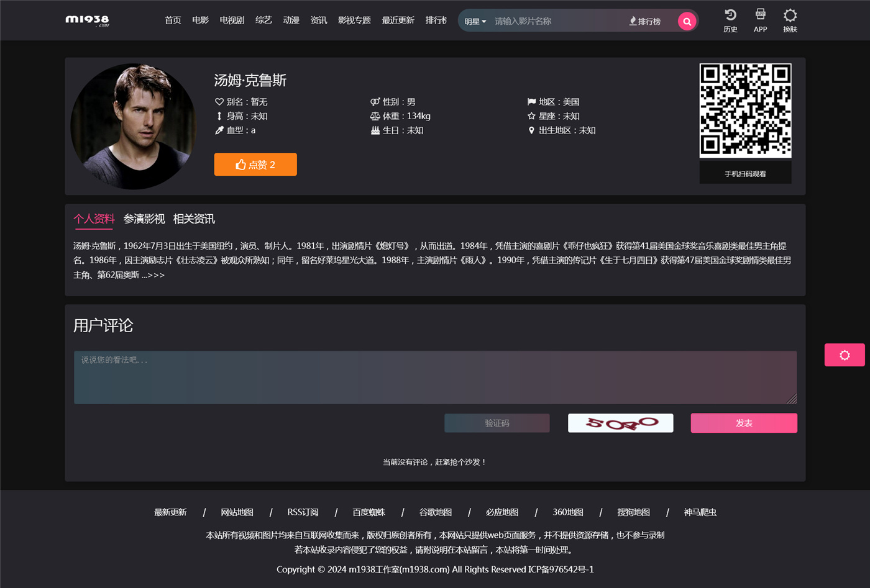Viewport: 870px width, 588px height.
Task: Open the 神马爬虫 footer link
Action: coord(700,512)
